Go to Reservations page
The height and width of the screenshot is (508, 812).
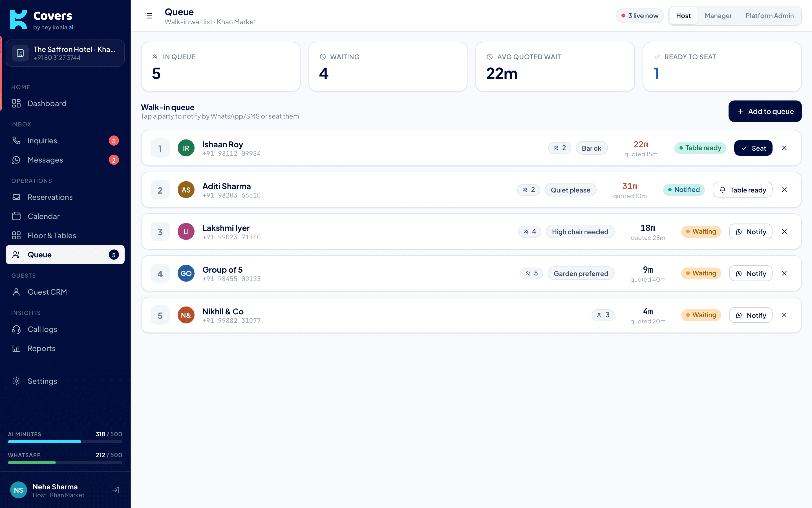[65, 197]
